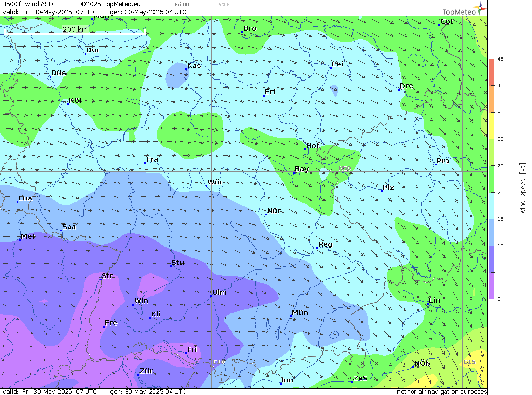Viewport: 532px width, 395px height.
Task: Click the wind speed [kt] axis label
Action: click(523, 188)
